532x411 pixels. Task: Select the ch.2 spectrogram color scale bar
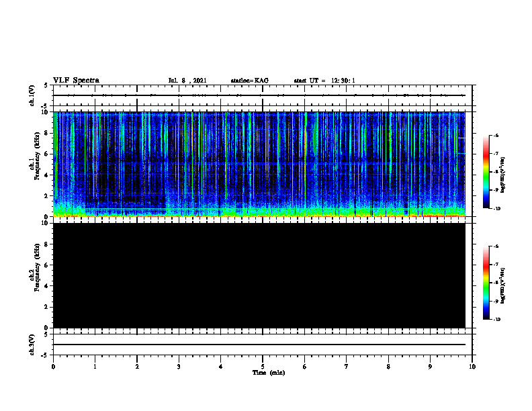pos(486,283)
